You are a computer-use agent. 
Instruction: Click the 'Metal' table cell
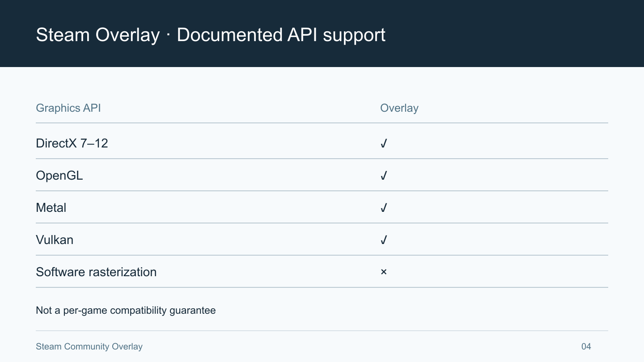[51, 208]
